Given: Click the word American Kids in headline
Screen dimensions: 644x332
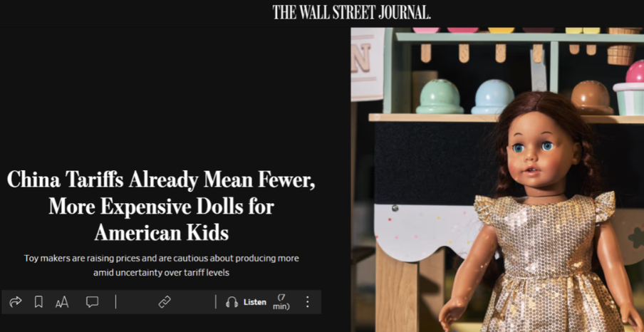Looking at the screenshot, I should pyautogui.click(x=162, y=233).
